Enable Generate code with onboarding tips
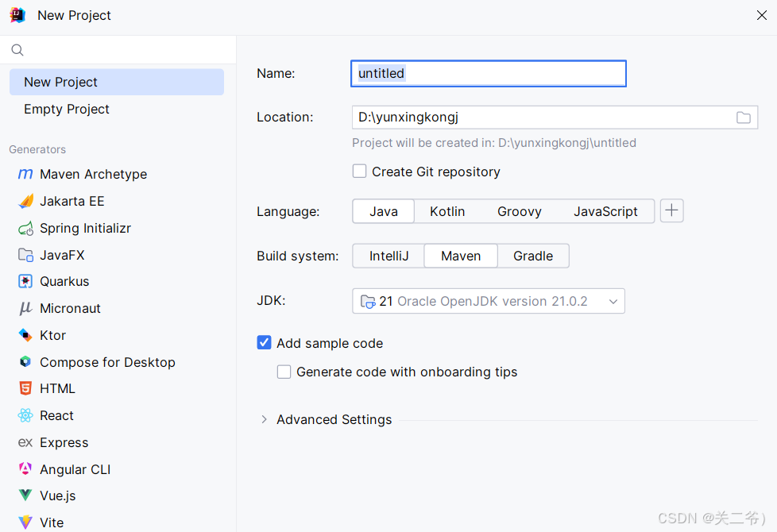This screenshot has height=532, width=777. pyautogui.click(x=284, y=372)
